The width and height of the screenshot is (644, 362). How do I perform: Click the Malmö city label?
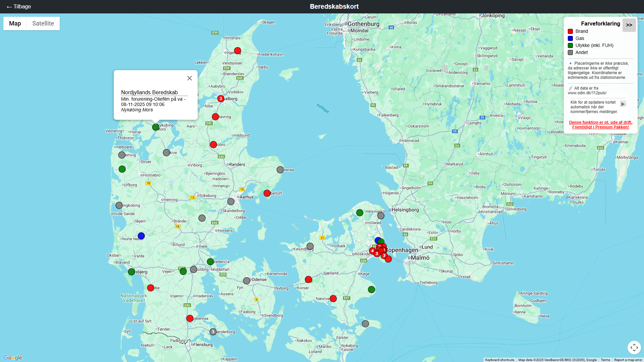[x=420, y=258]
